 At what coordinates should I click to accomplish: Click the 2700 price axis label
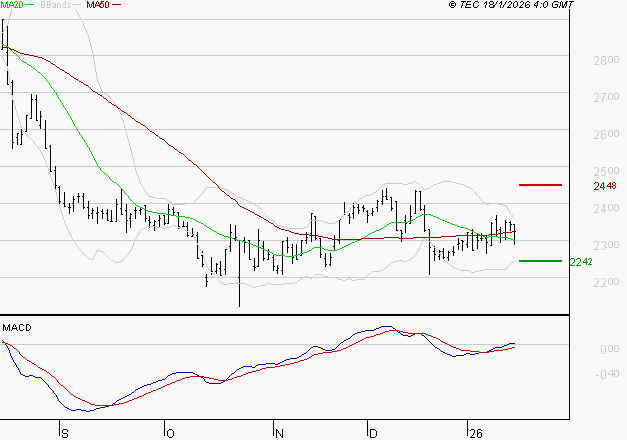606,97
